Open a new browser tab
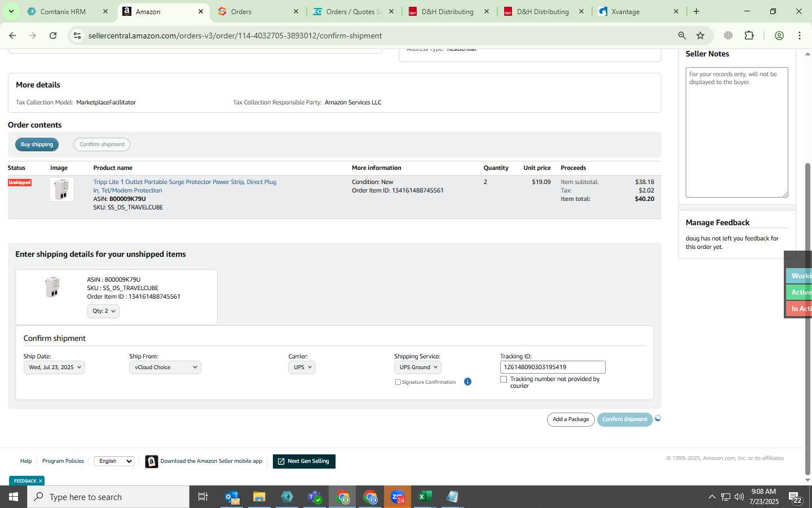Viewport: 812px width, 508px height. tap(696, 11)
